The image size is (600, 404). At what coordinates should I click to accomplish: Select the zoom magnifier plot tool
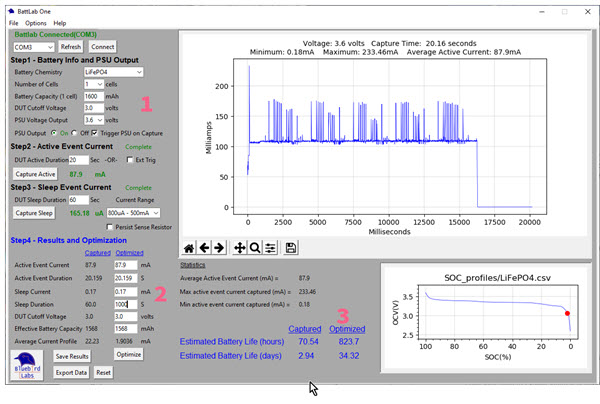pyautogui.click(x=255, y=248)
